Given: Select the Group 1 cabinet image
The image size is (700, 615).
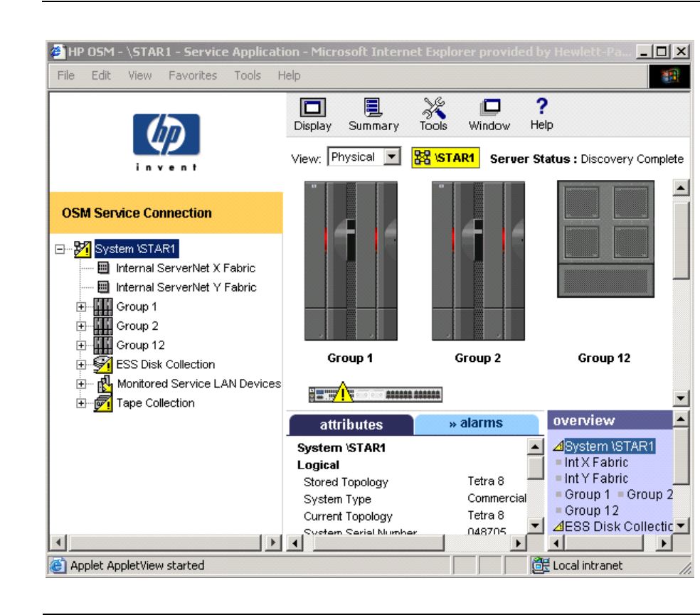Looking at the screenshot, I should click(350, 262).
